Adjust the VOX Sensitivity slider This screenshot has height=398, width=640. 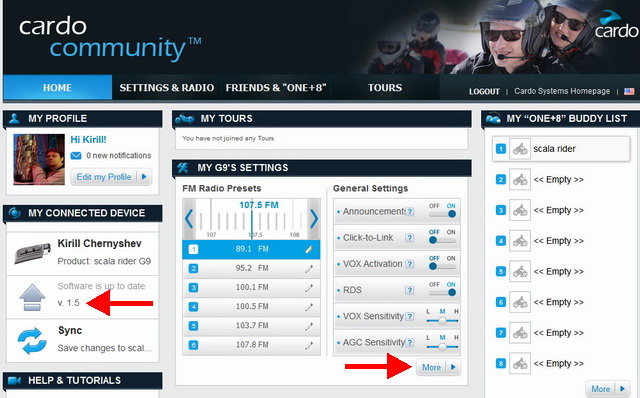click(442, 321)
